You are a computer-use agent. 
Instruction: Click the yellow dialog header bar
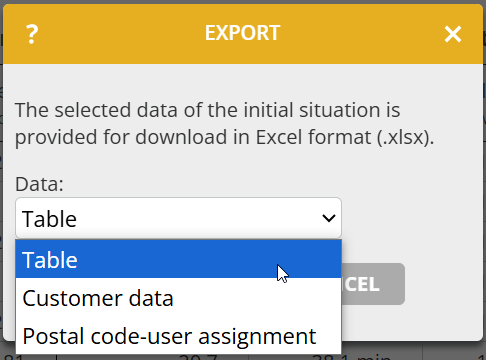coord(243,34)
